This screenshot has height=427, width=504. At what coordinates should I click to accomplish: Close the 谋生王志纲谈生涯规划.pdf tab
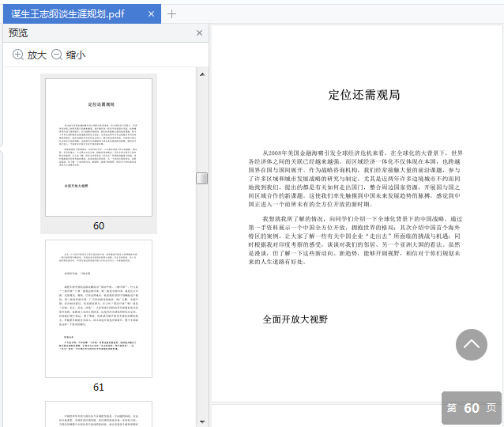[x=151, y=13]
